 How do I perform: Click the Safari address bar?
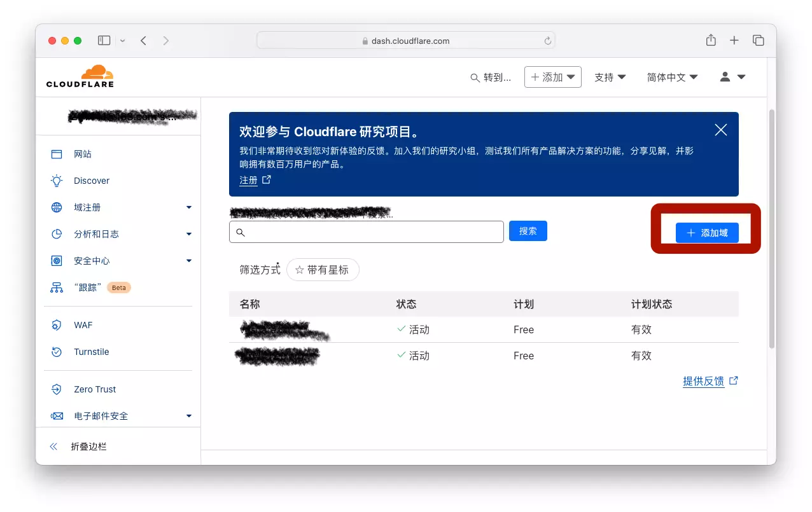[x=405, y=41]
